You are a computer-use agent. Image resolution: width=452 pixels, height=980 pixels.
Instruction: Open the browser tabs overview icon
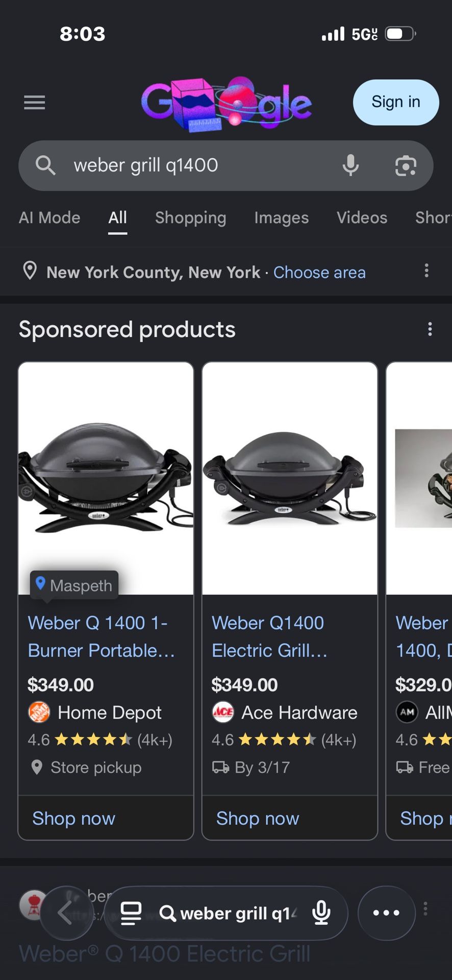[x=131, y=913]
